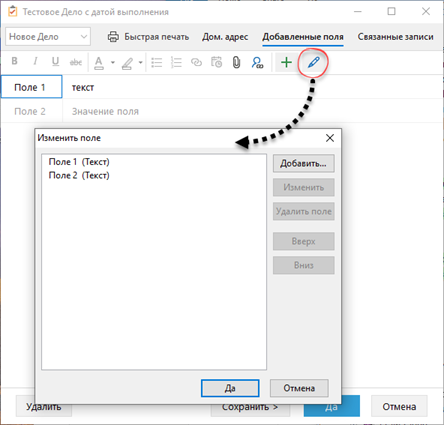Click the Значение поля placeholder field

click(105, 111)
